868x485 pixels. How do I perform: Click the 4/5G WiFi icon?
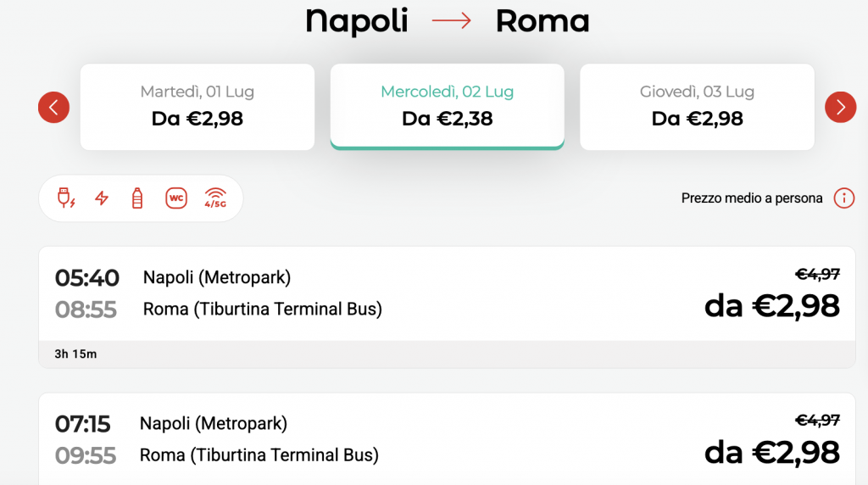(215, 198)
